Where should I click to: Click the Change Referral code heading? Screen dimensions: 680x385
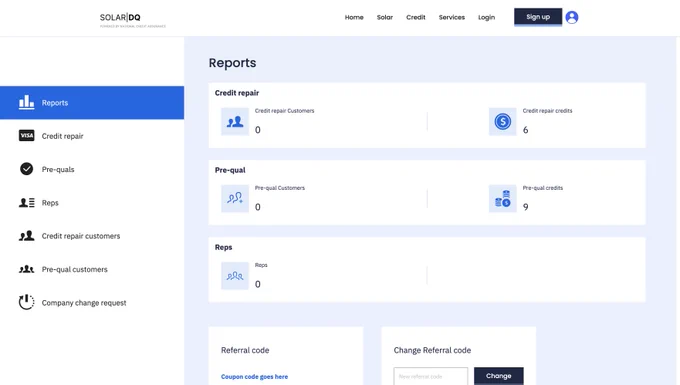tap(432, 350)
